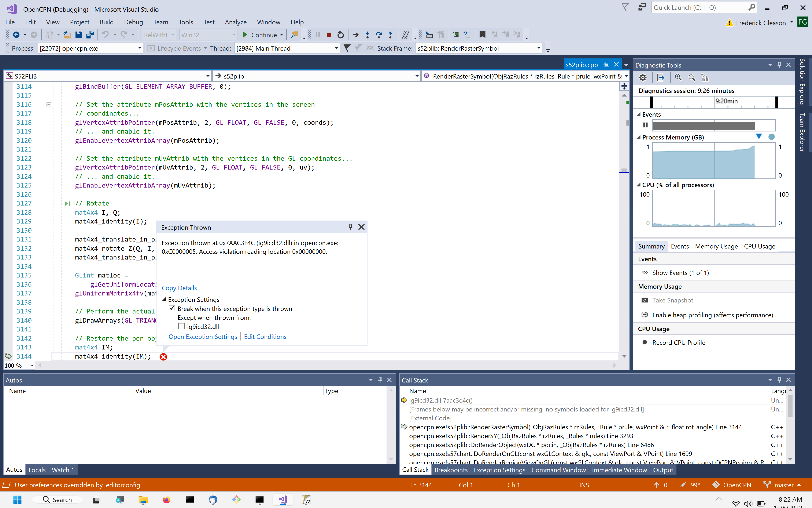Enable heap profiling option
Screen dimensions: 812x508
[x=712, y=315]
